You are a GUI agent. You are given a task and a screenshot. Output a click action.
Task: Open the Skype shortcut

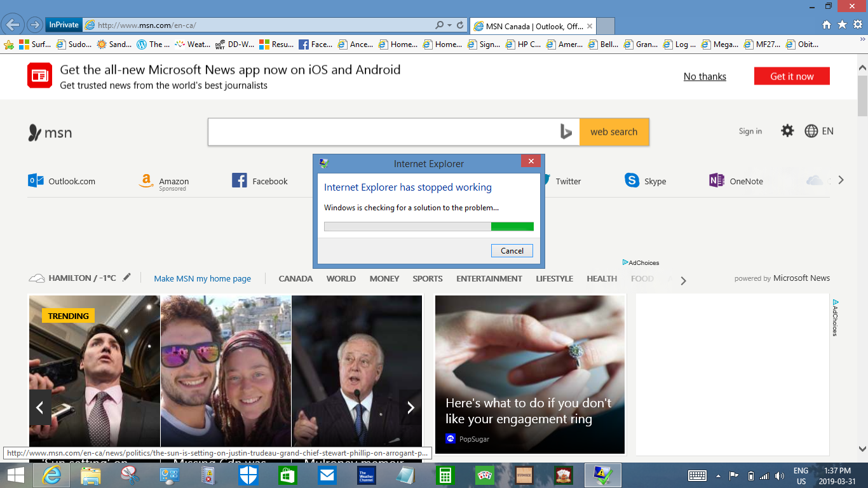coord(646,180)
